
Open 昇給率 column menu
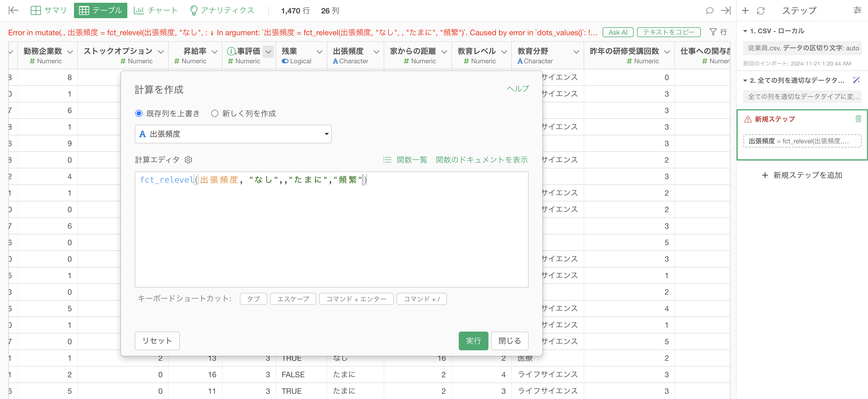point(215,52)
